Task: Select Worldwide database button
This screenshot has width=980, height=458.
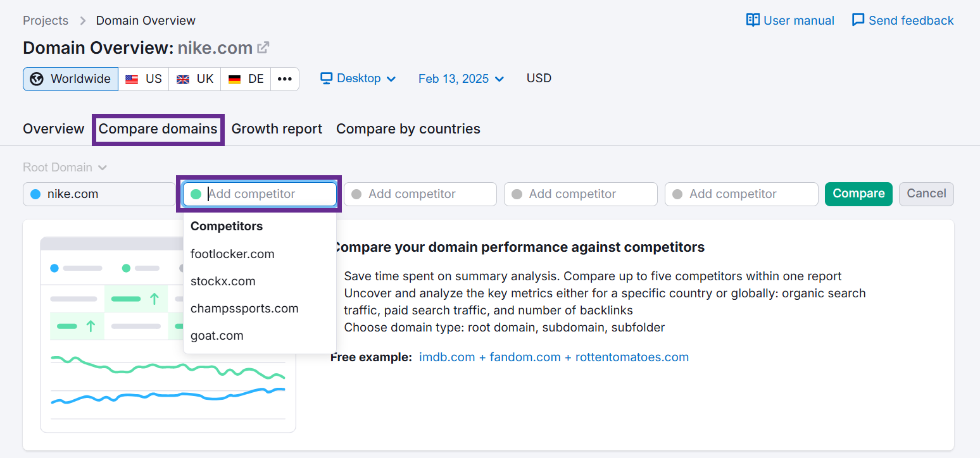Action: (x=70, y=79)
